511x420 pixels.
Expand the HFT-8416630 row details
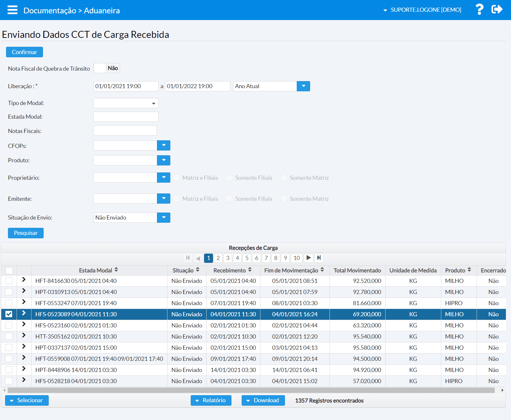pyautogui.click(x=24, y=280)
